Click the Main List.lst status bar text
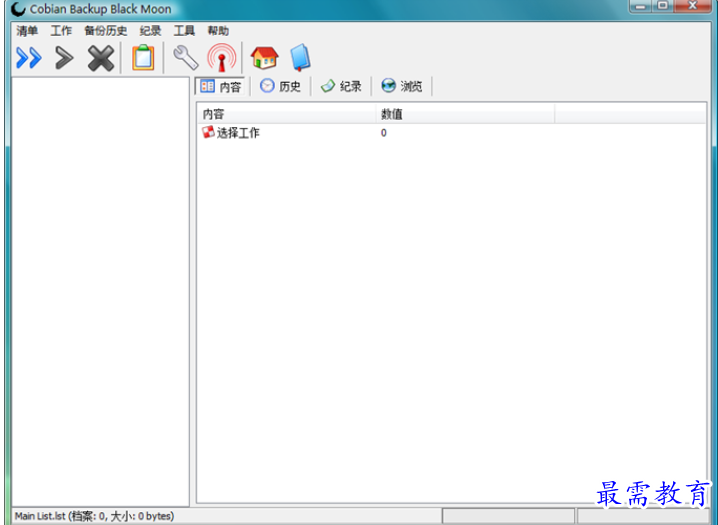The image size is (718, 525). click(x=94, y=516)
